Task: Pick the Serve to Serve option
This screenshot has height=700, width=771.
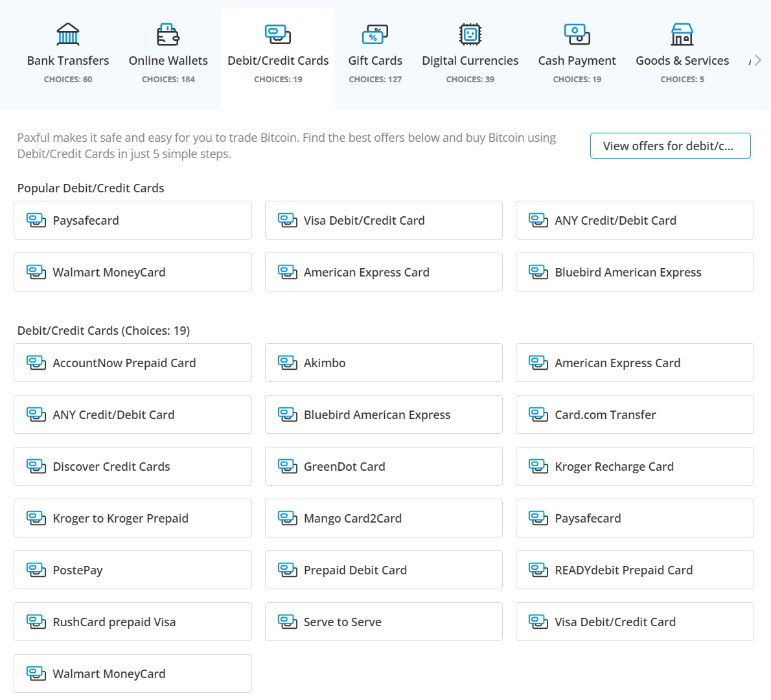Action: [384, 622]
